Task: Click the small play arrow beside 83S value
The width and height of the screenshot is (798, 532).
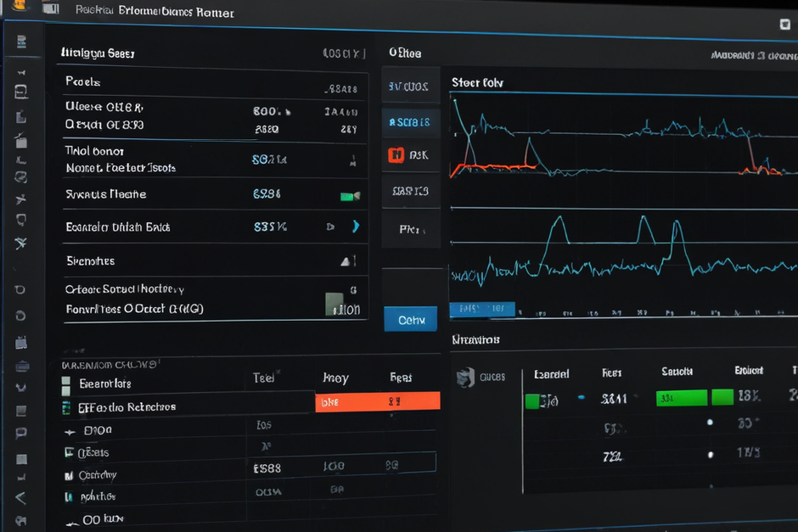Action: coord(330,227)
